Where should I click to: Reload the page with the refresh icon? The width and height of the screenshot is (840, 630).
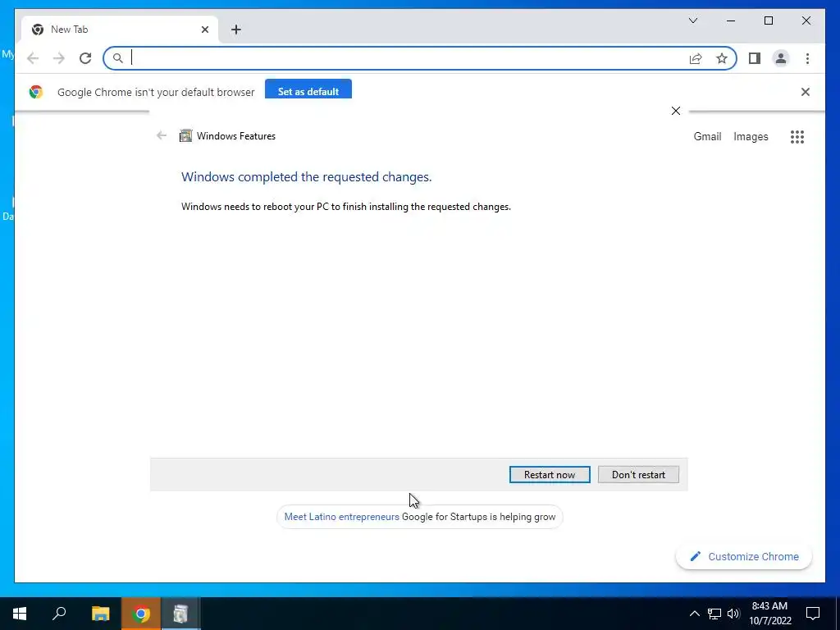[x=85, y=58]
